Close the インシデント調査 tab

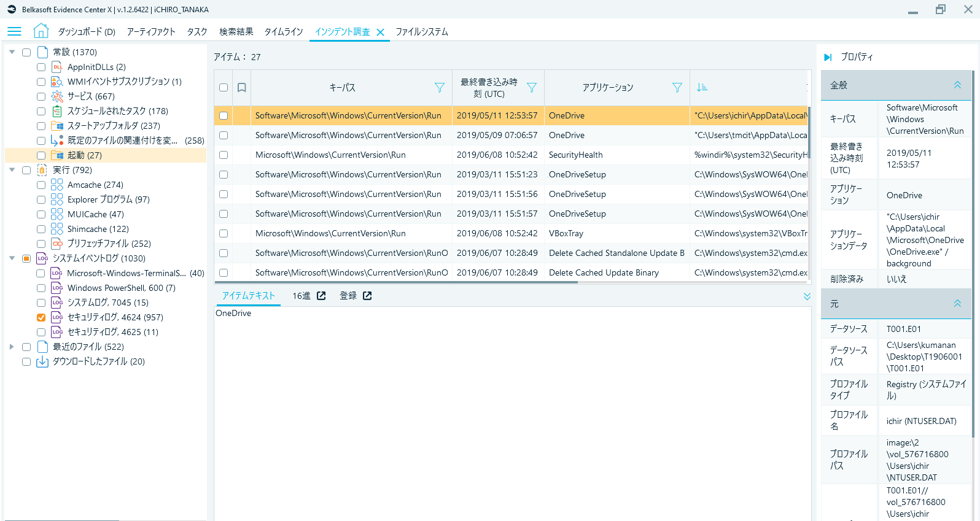tap(381, 32)
